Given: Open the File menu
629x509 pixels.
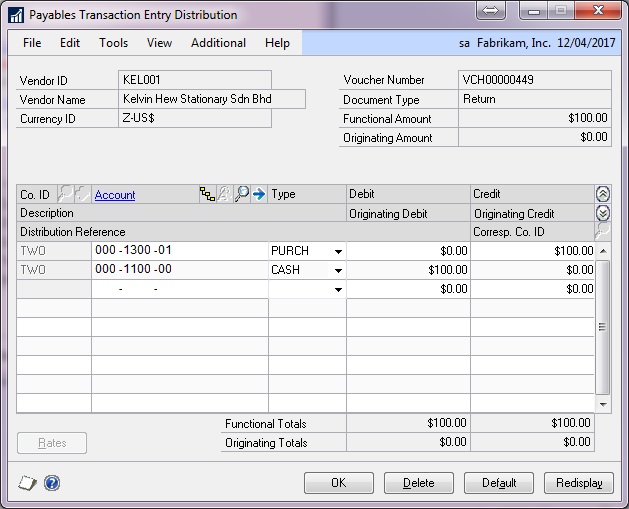Looking at the screenshot, I should 32,43.
